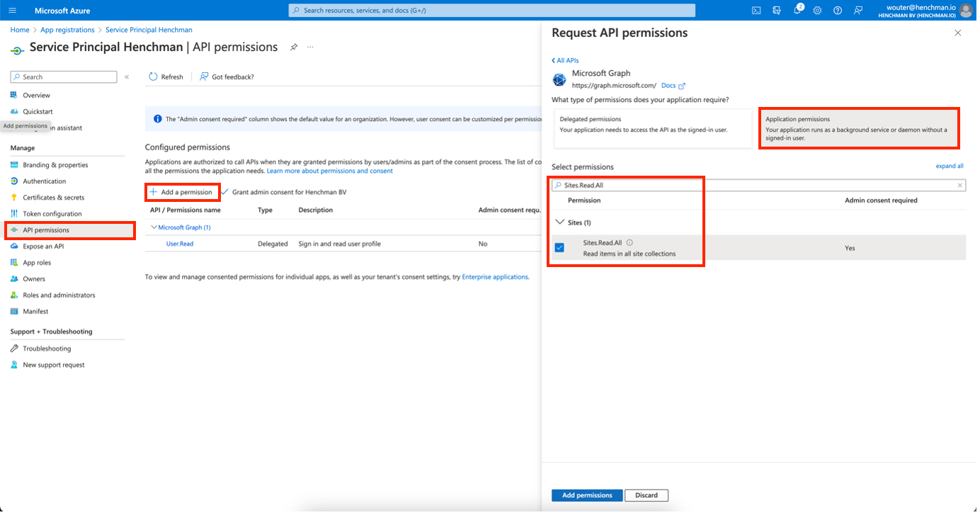Select the Delegated permissions card
The height and width of the screenshot is (515, 980).
652,128
